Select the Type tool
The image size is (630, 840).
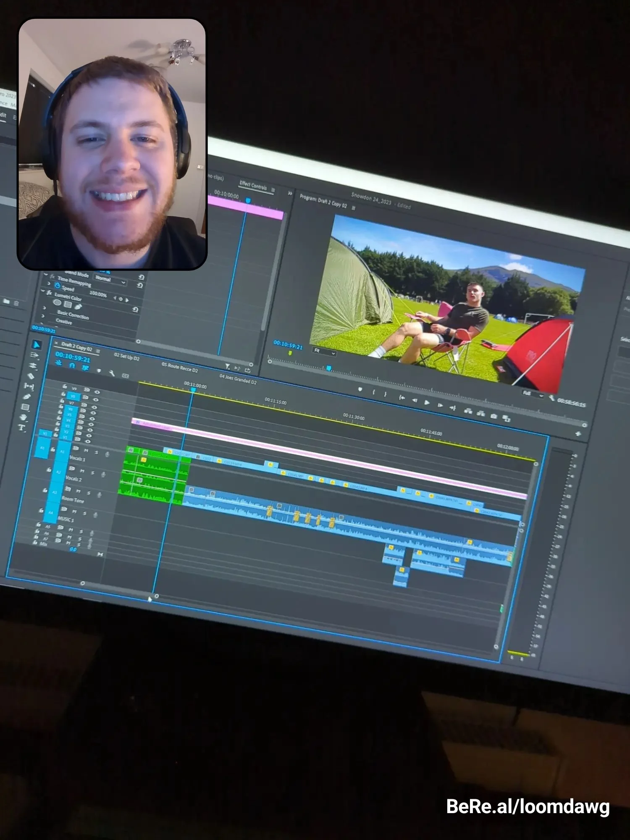click(x=21, y=428)
